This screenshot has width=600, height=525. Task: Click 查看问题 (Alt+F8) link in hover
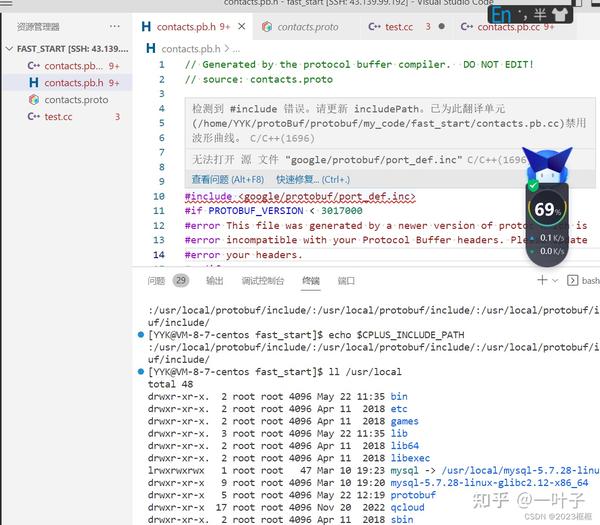[228, 179]
